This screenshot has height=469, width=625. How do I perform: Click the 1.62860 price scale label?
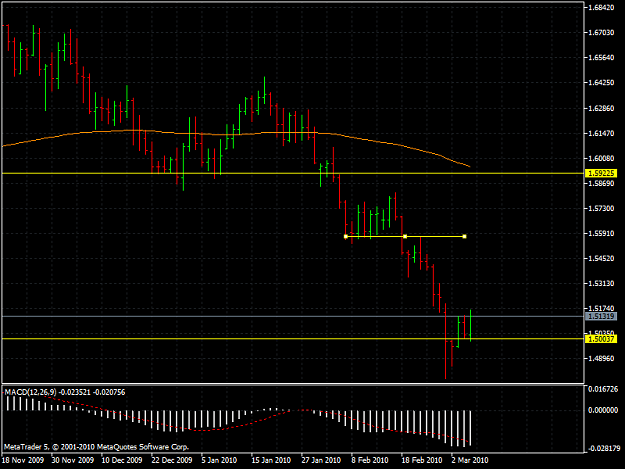click(x=601, y=108)
